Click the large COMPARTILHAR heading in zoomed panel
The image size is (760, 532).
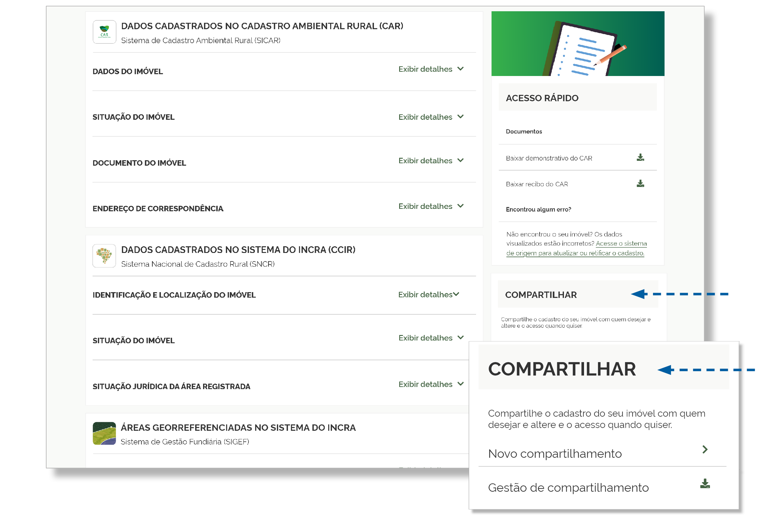[x=562, y=369]
